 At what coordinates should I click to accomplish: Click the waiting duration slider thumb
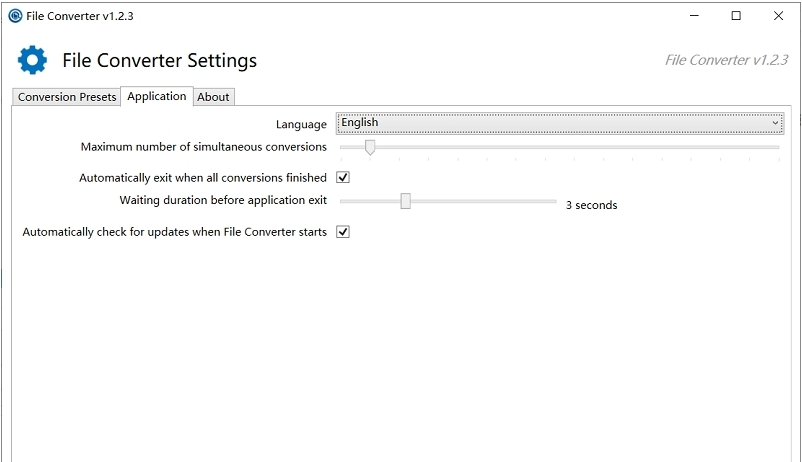(x=405, y=201)
